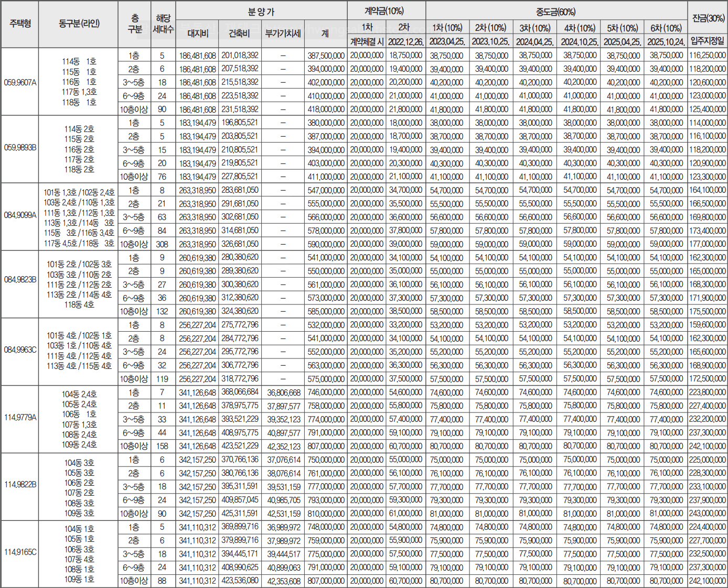
Task: Select total price 746,000,000
Action: pos(326,393)
